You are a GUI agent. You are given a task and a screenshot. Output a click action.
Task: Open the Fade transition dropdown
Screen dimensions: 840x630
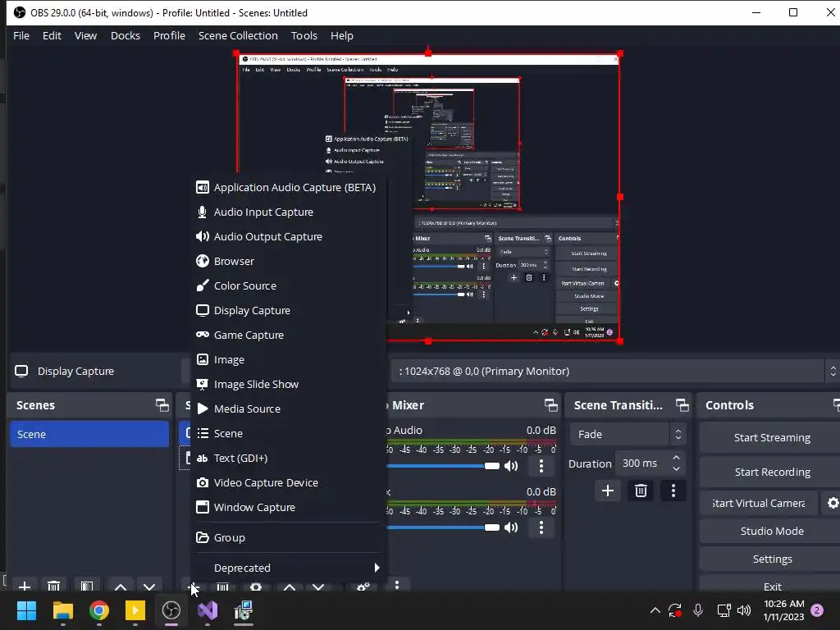[628, 435]
